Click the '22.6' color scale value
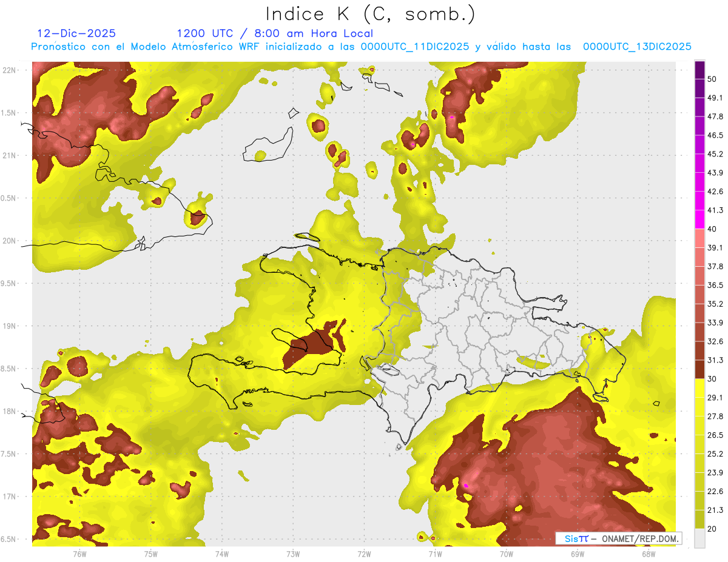The height and width of the screenshot is (562, 728). click(x=715, y=492)
